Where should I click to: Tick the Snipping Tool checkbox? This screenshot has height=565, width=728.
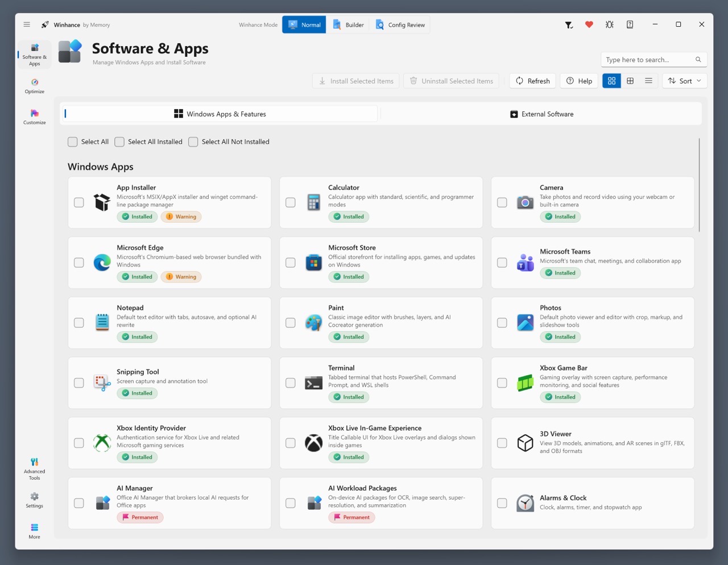pyautogui.click(x=79, y=383)
